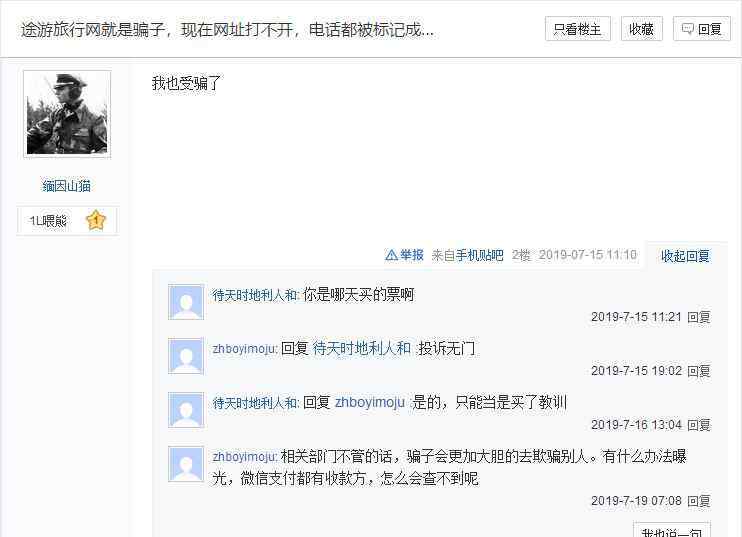Screen dimensions: 742x537
Task: Open the 手机贴吧 link
Action: 479,255
